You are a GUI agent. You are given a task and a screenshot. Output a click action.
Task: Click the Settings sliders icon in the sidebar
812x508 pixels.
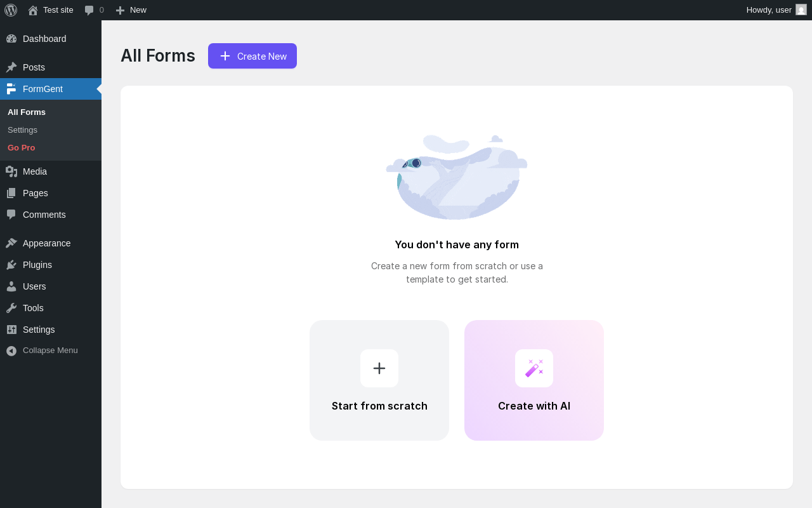(x=11, y=330)
